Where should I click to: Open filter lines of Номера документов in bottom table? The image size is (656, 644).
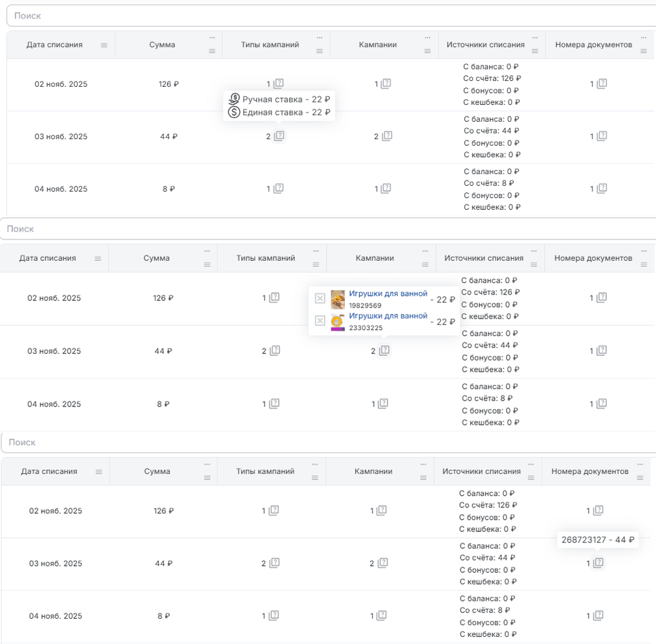click(640, 478)
